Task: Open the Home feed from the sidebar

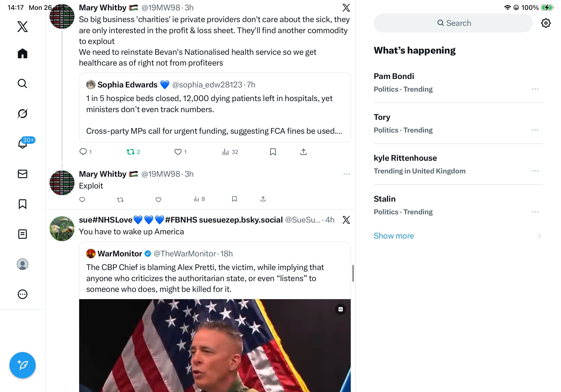Action: [x=23, y=53]
